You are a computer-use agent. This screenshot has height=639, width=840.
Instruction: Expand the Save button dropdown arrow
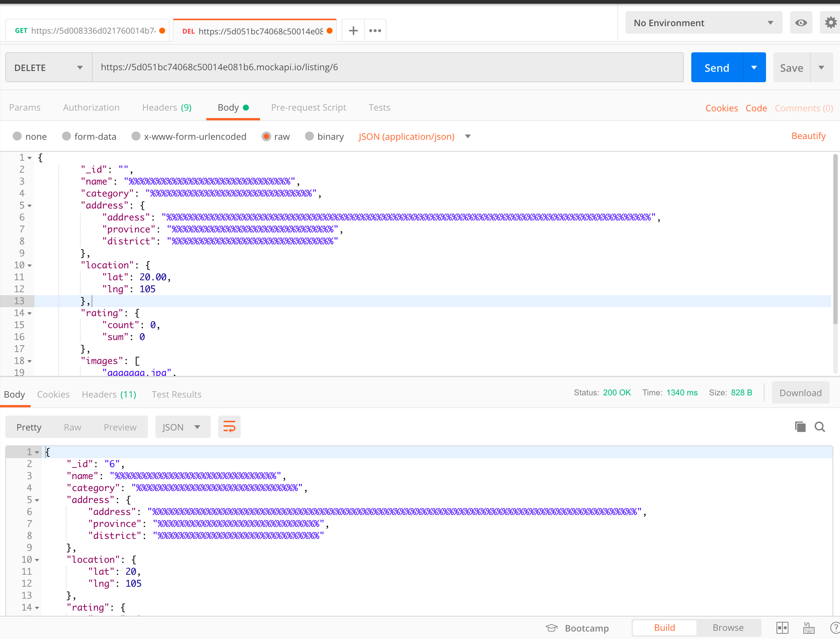821,68
